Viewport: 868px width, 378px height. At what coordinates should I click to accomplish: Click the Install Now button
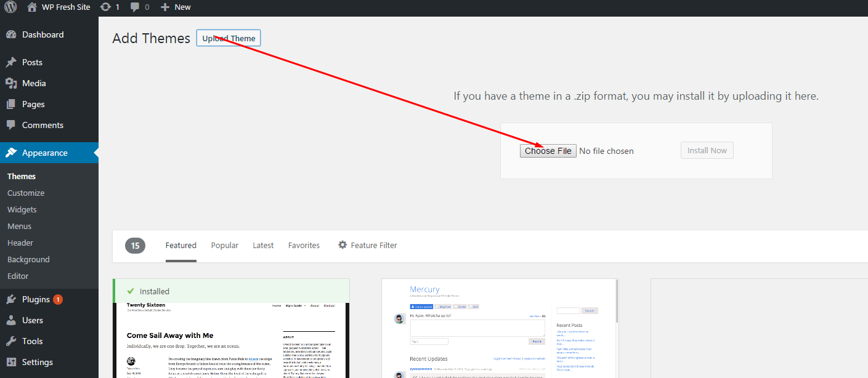point(707,150)
